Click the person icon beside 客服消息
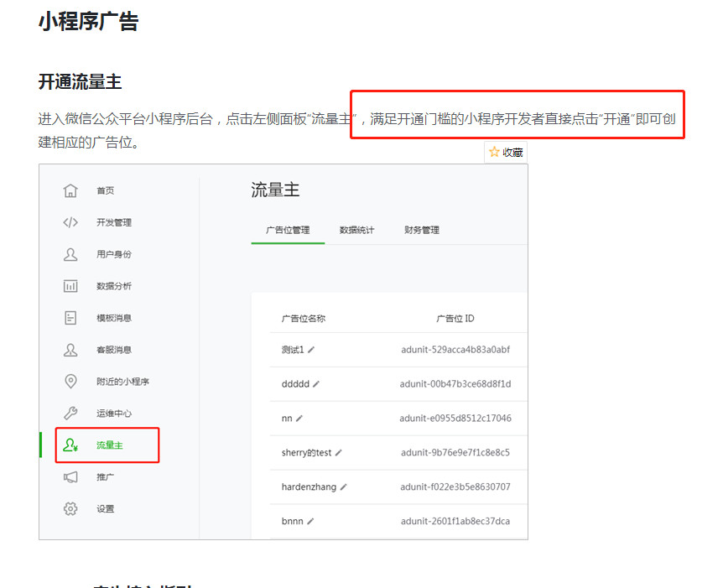The width and height of the screenshot is (723, 588). (x=70, y=350)
